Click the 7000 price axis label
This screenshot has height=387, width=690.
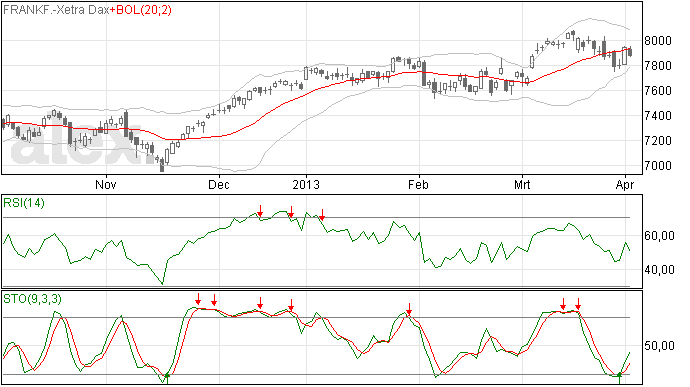[658, 166]
